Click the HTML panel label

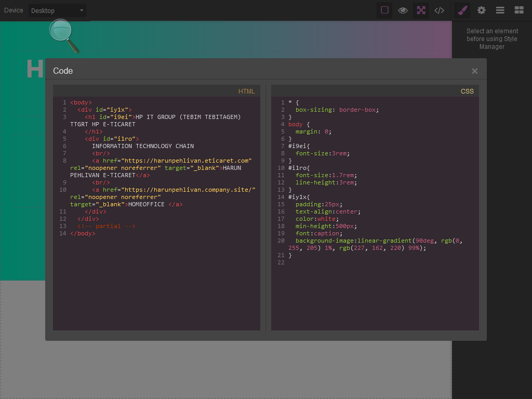click(x=246, y=91)
